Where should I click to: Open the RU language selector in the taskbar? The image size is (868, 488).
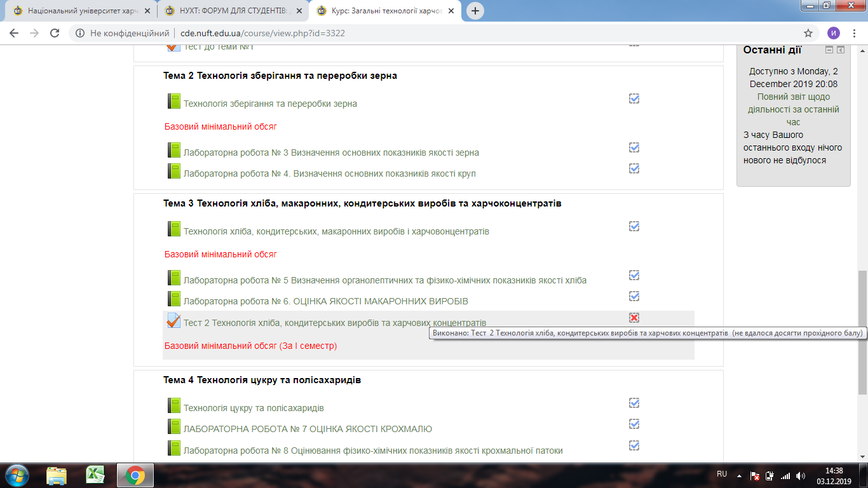click(722, 474)
